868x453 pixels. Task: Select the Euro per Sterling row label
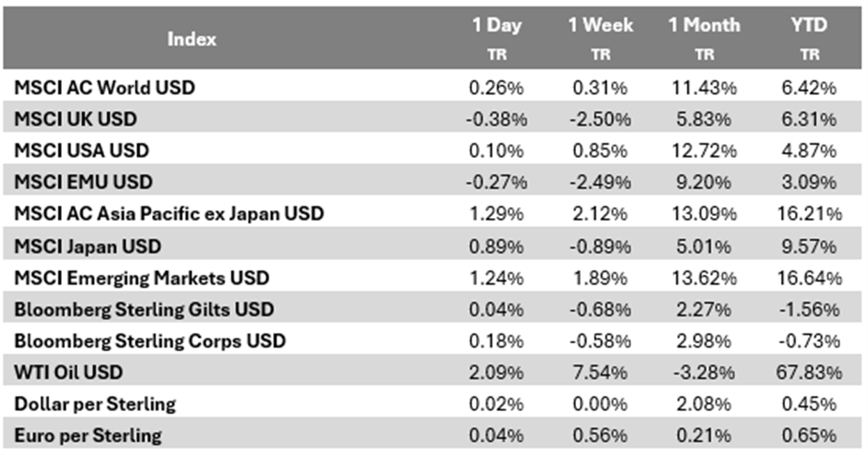click(88, 436)
